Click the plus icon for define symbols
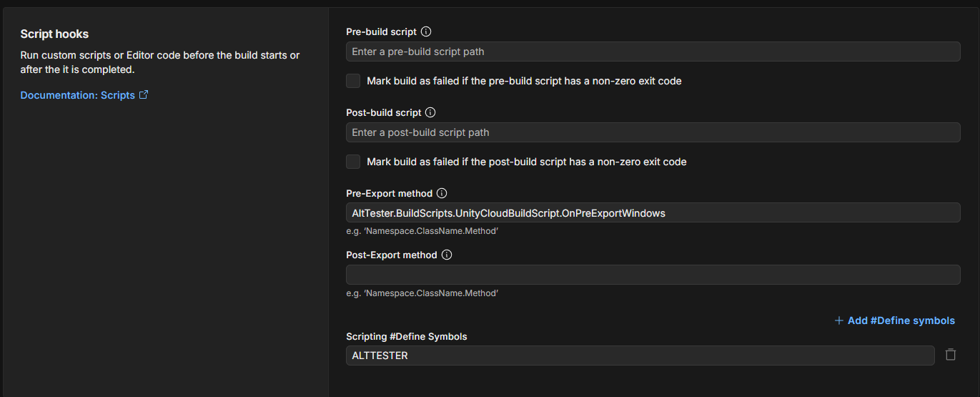Viewport: 980px width, 397px height. tap(839, 320)
